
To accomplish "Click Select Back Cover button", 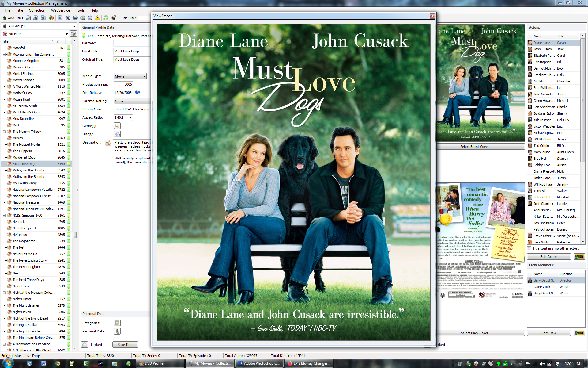I will (x=480, y=333).
